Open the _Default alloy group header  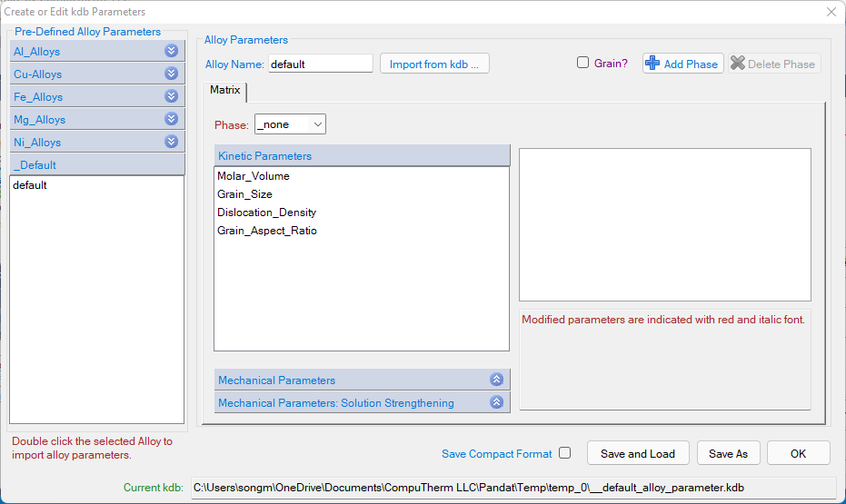point(97,165)
